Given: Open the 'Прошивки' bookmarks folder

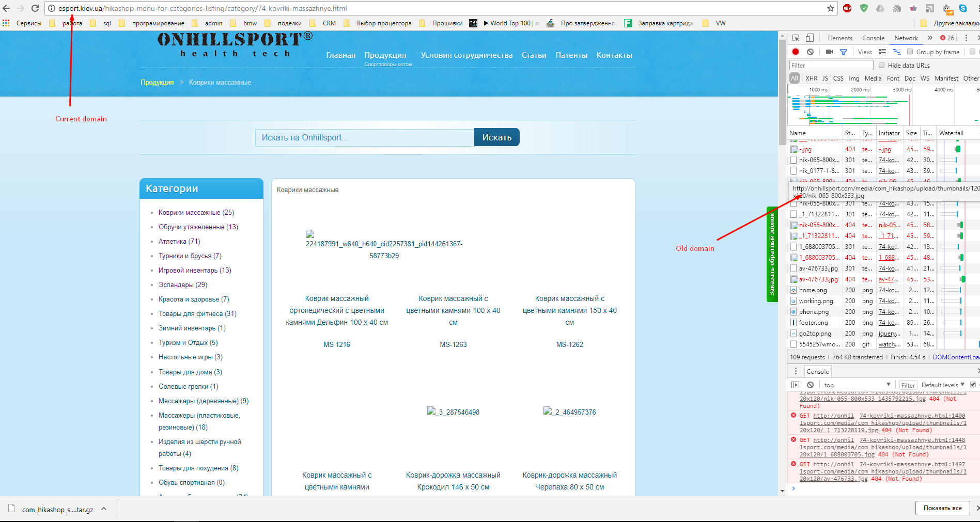Looking at the screenshot, I should 441,23.
